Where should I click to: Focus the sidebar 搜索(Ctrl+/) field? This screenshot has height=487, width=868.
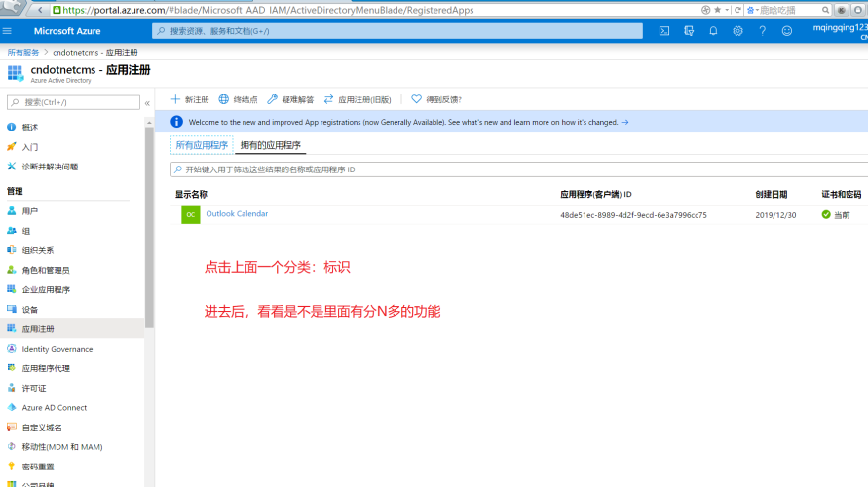click(x=73, y=102)
